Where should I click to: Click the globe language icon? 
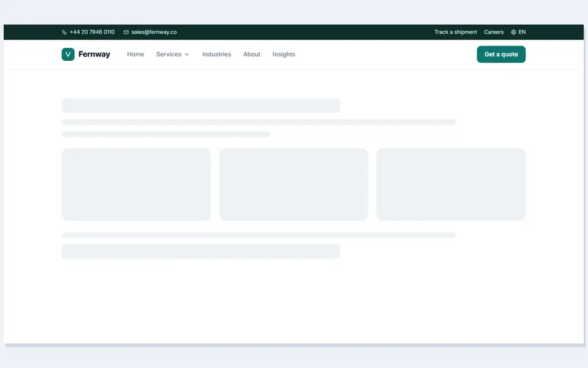(513, 33)
